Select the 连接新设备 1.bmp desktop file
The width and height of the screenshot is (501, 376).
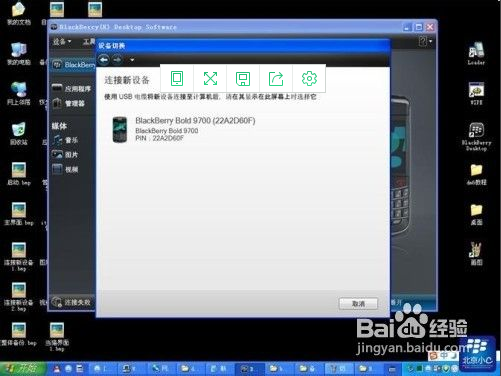coord(19,256)
